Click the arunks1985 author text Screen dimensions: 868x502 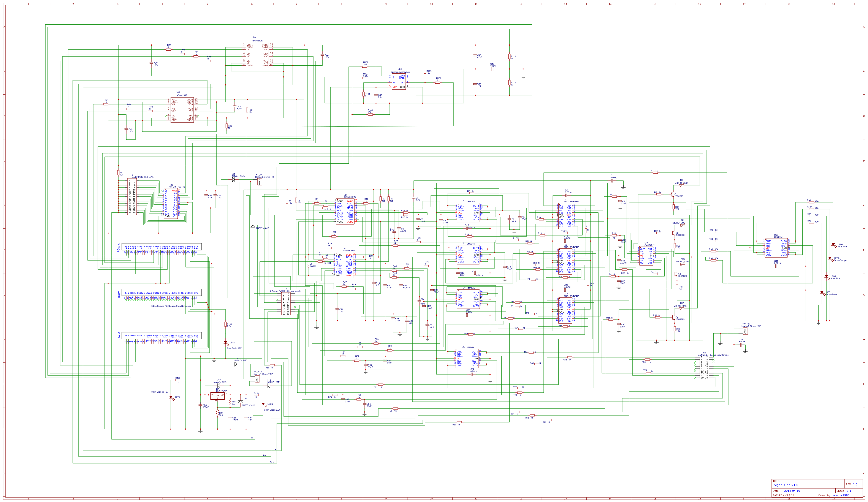[841, 495]
